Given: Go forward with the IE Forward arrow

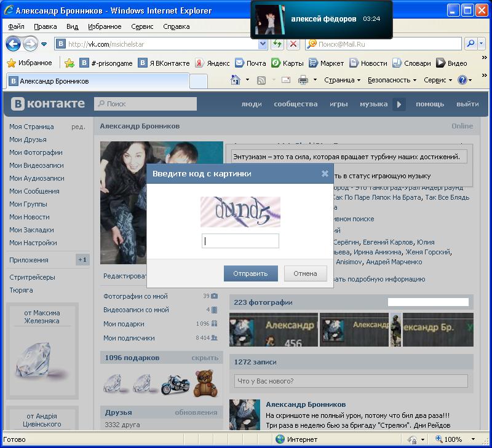Looking at the screenshot, I should pyautogui.click(x=30, y=44).
